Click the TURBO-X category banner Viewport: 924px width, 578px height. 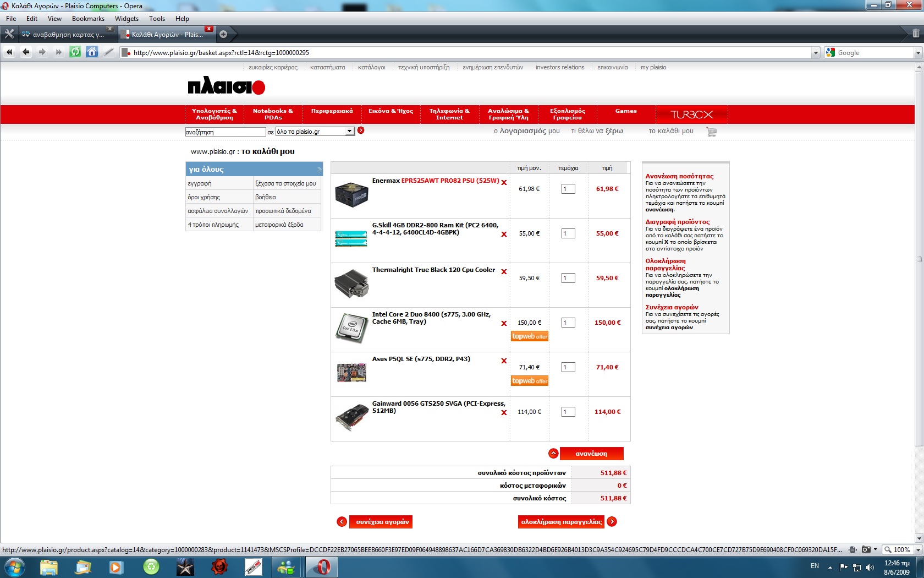point(692,114)
